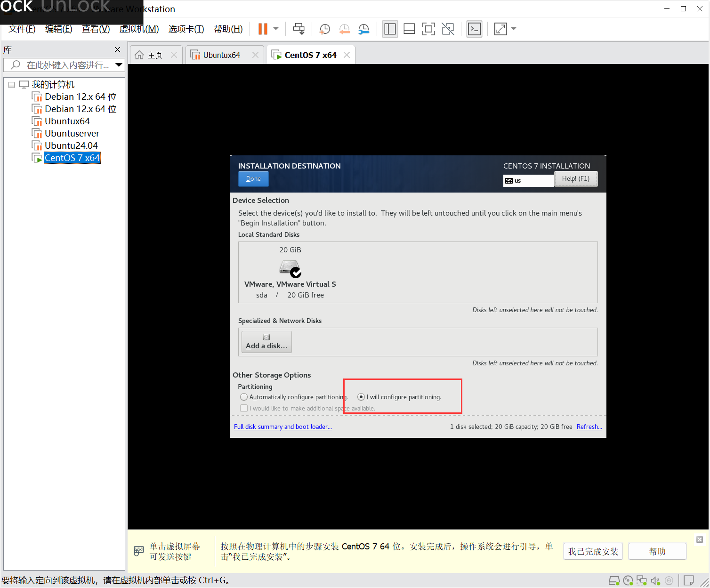Click the Help! (F1) button

click(576, 179)
